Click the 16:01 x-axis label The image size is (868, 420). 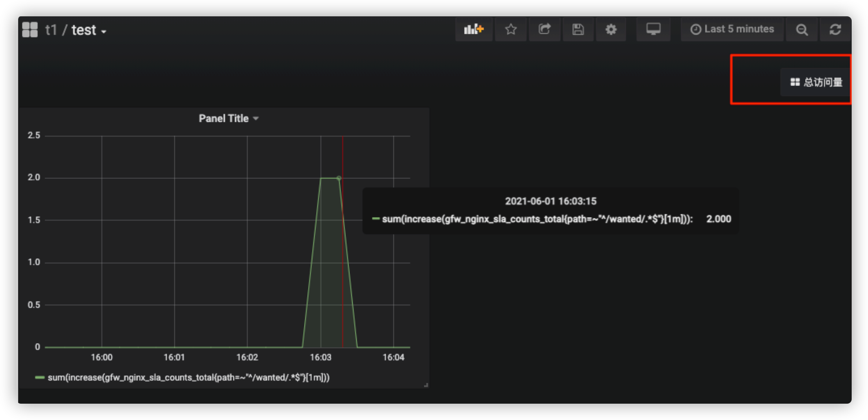tap(174, 357)
